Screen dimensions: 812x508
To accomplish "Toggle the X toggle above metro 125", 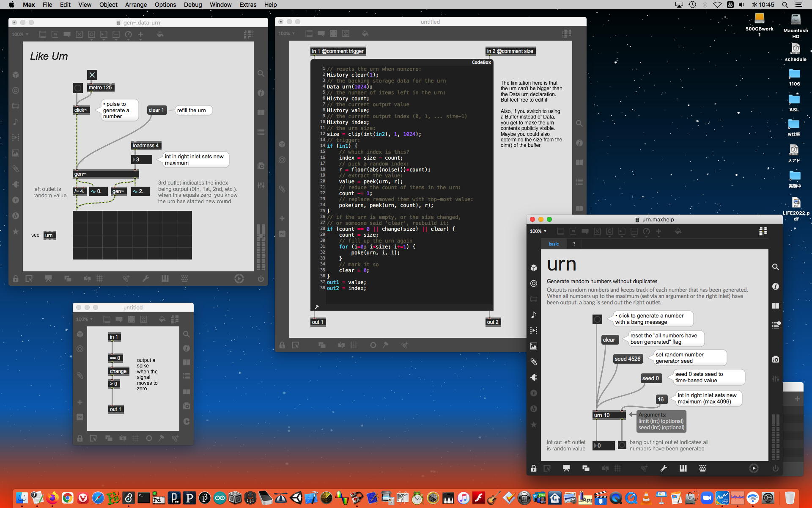I will 92,75.
